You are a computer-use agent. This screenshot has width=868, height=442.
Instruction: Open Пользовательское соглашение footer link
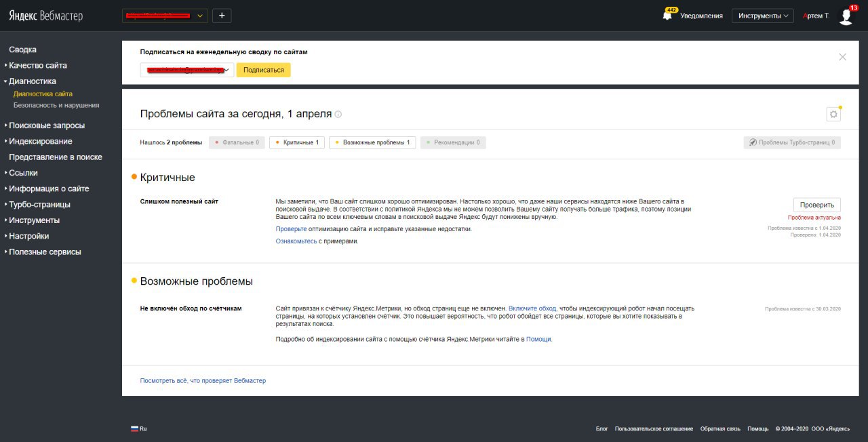654,429
